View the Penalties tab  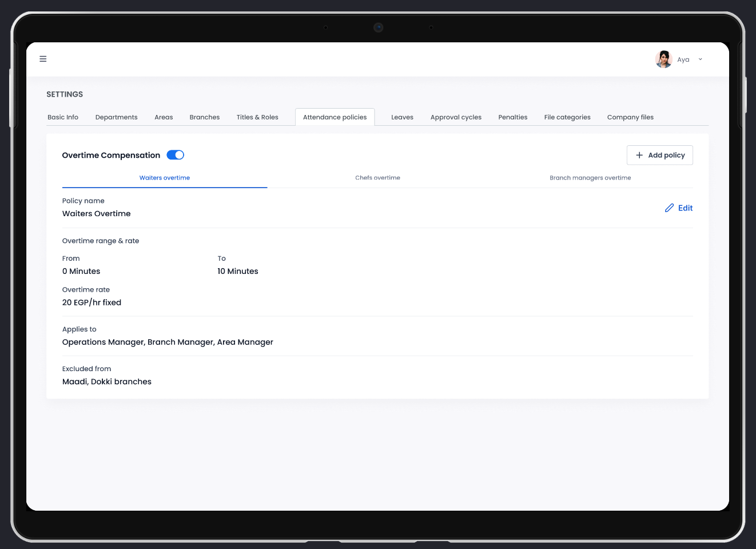pos(512,117)
